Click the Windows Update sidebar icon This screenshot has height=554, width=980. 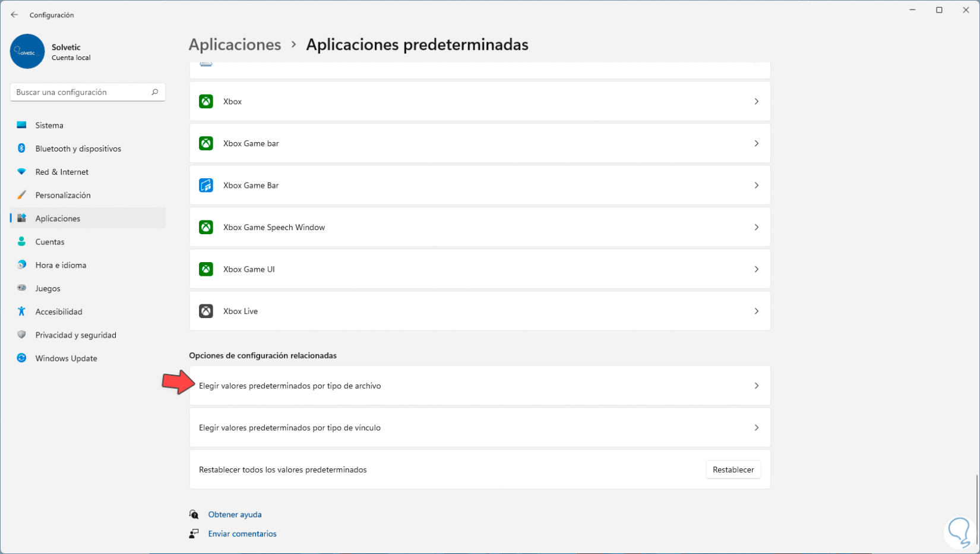22,358
